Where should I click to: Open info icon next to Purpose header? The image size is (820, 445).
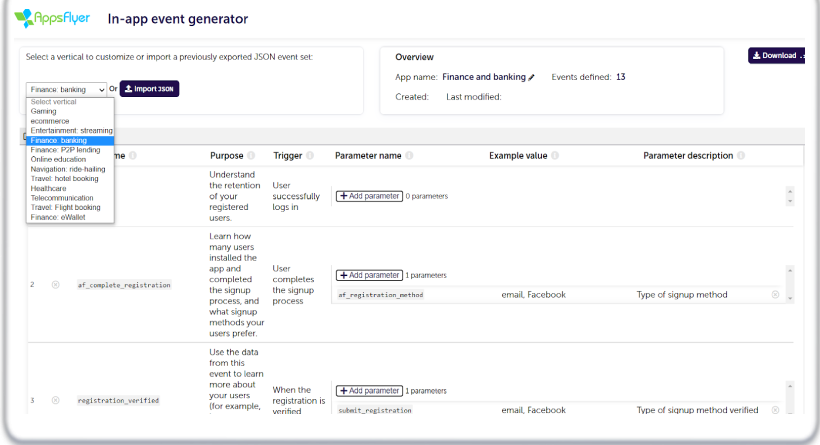click(251, 155)
